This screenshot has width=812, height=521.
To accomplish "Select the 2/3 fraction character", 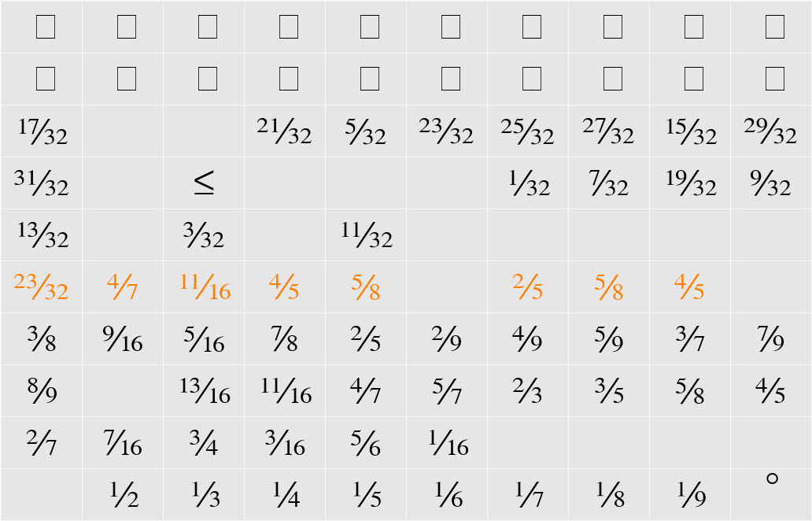I will tap(529, 391).
